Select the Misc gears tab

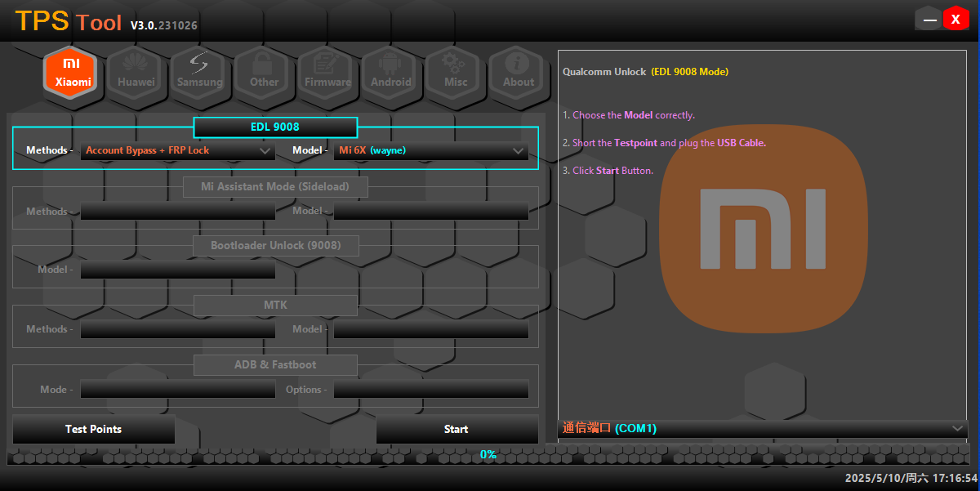pos(455,73)
